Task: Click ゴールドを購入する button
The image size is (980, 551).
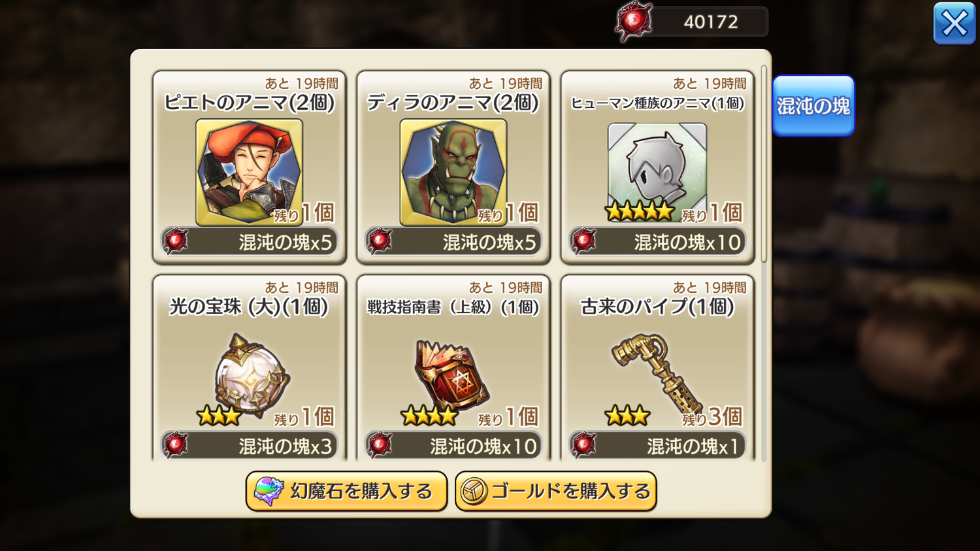Action: [x=555, y=491]
